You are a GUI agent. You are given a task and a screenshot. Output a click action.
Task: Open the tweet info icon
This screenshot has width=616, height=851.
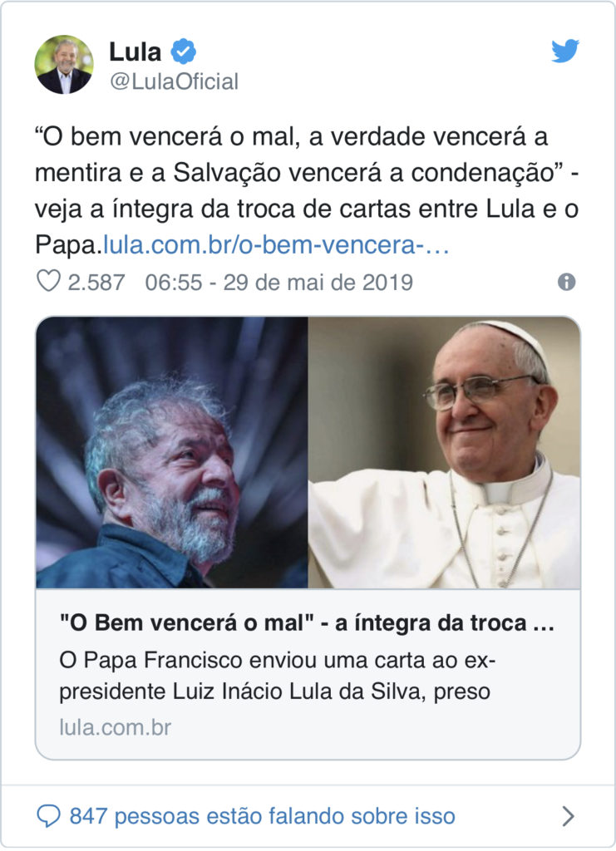click(x=566, y=282)
